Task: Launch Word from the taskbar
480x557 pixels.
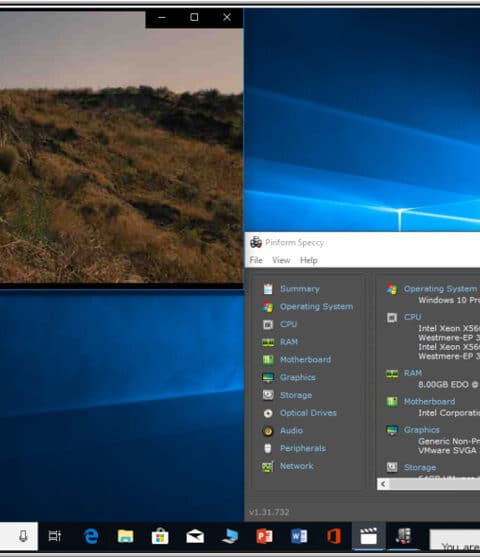Action: point(299,536)
